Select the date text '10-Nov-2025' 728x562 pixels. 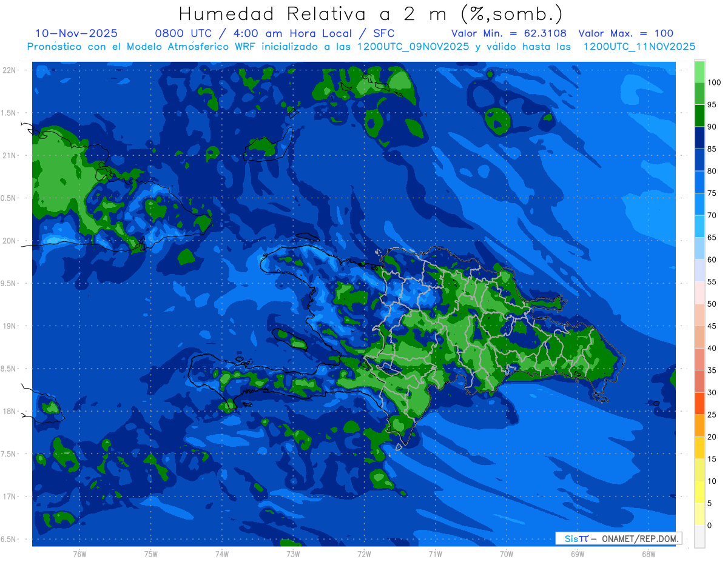pos(77,33)
